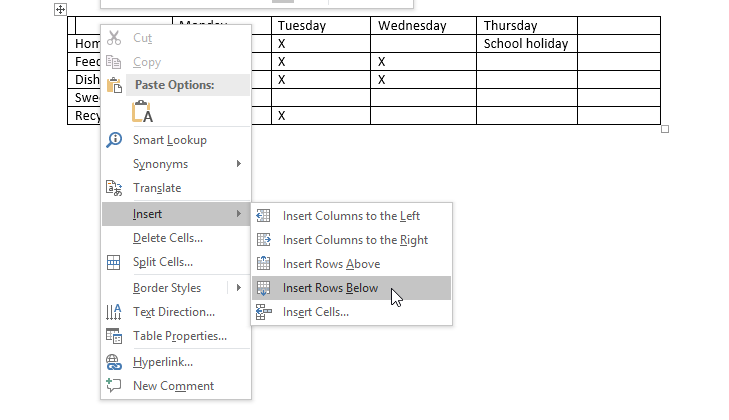
Task: Click the Insert Columns to the Right icon
Action: pos(264,240)
